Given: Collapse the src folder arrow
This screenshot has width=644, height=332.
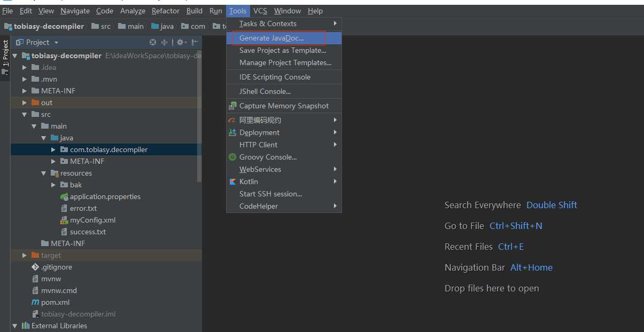Looking at the screenshot, I should click(x=25, y=114).
